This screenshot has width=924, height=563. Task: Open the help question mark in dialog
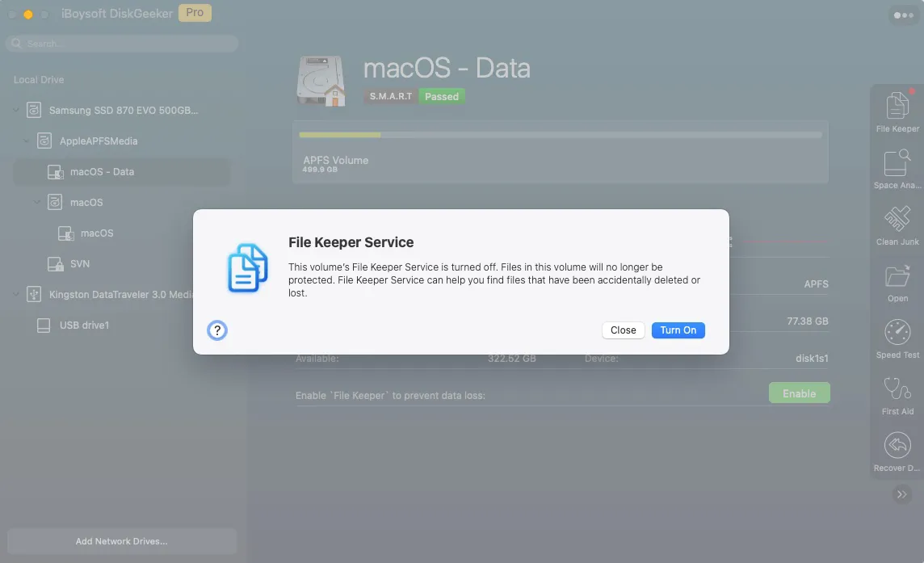[x=216, y=330]
